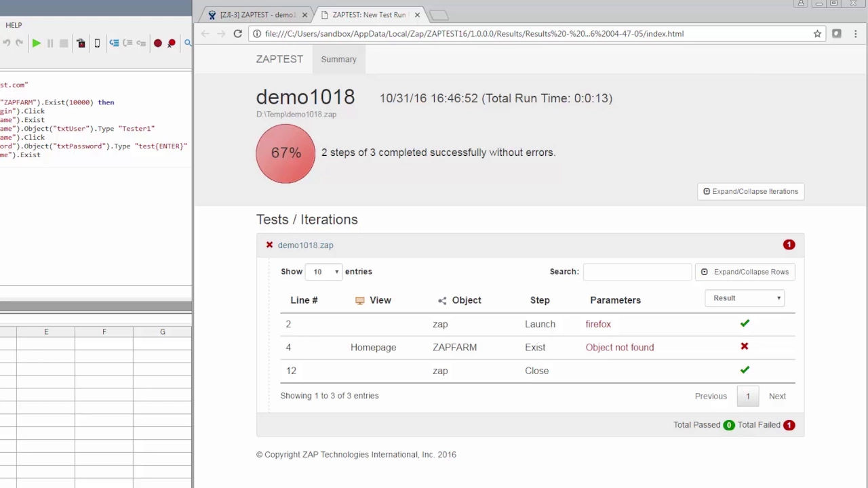The width and height of the screenshot is (868, 488).
Task: Close the [ZJI-3] ZAPTEST browser tab
Action: pyautogui.click(x=304, y=15)
